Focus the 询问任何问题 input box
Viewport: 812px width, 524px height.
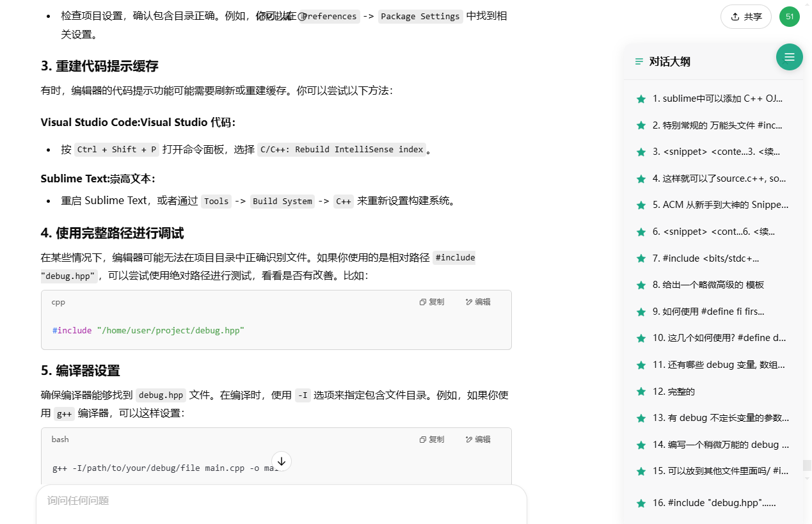(282, 501)
